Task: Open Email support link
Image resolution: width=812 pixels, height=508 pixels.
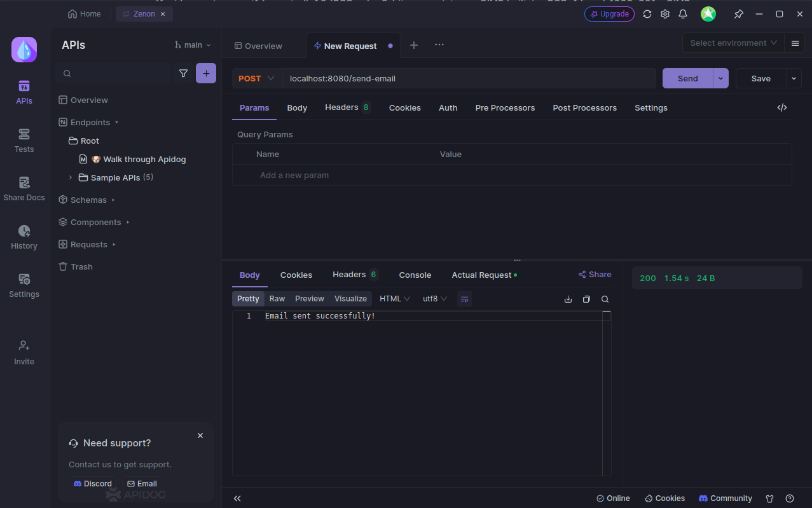Action: tap(142, 484)
